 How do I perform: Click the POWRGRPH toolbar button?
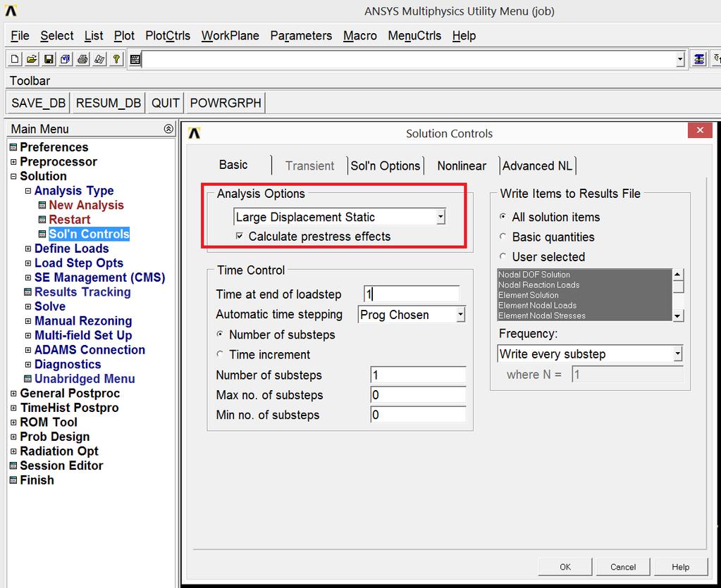(x=226, y=102)
